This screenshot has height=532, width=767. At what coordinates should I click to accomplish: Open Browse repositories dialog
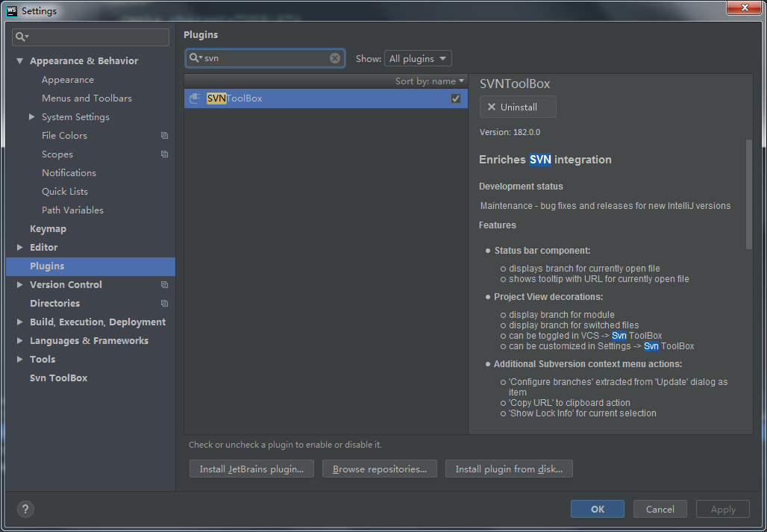(x=380, y=469)
